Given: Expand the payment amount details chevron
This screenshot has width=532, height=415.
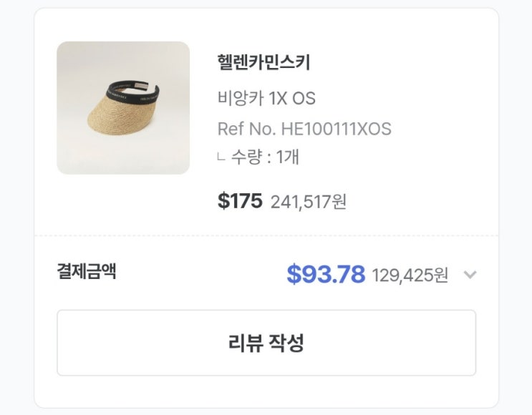Looking at the screenshot, I should point(470,275).
